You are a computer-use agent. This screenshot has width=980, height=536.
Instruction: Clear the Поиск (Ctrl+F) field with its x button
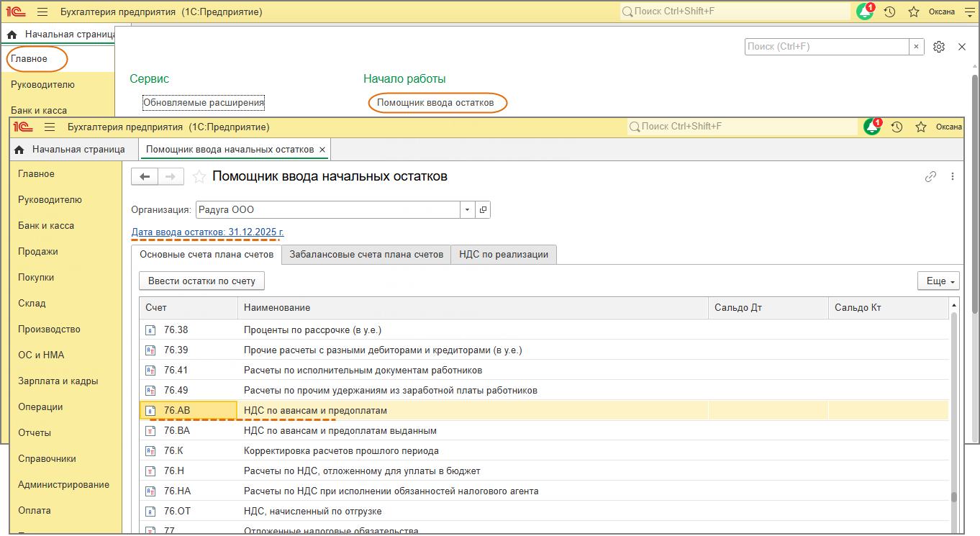pos(916,47)
